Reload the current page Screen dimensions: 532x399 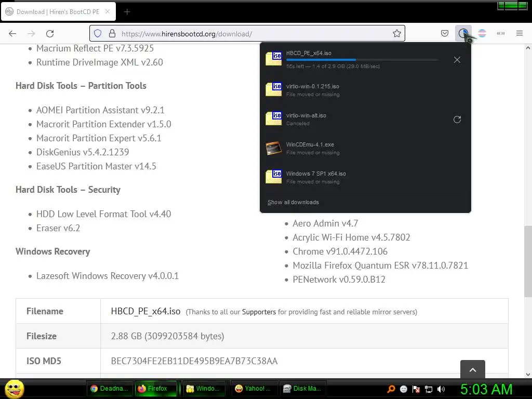(50, 34)
